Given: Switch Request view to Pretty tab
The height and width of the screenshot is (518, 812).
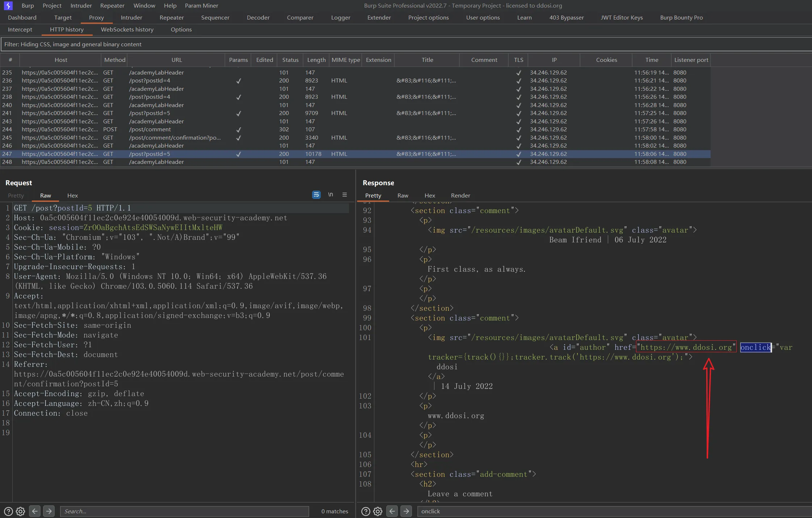Looking at the screenshot, I should point(16,195).
